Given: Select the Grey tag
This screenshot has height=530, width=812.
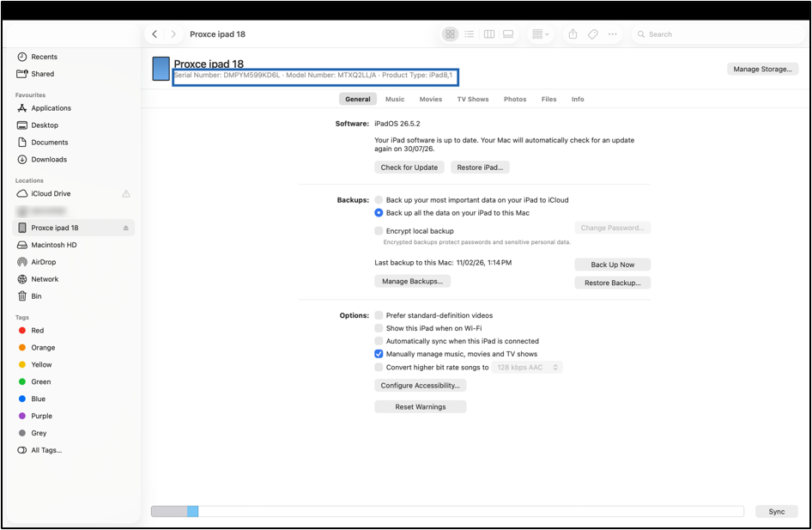Looking at the screenshot, I should pos(73,433).
